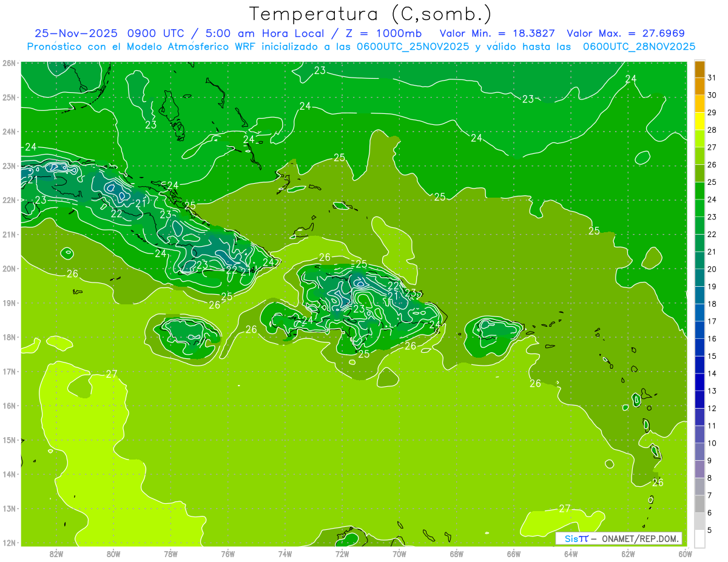This screenshot has height=562, width=728.
Task: Click the "21N" latitude label
Action: 8,234
